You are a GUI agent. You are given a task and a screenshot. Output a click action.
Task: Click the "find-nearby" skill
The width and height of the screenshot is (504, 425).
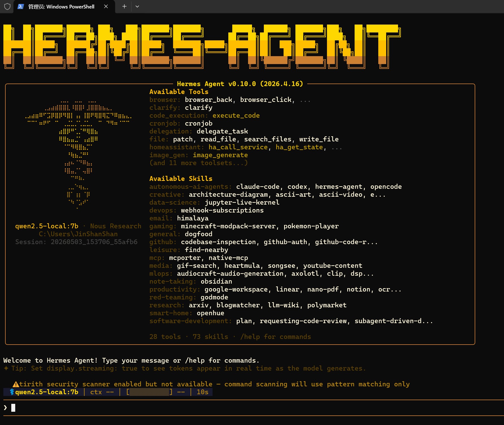tap(207, 250)
